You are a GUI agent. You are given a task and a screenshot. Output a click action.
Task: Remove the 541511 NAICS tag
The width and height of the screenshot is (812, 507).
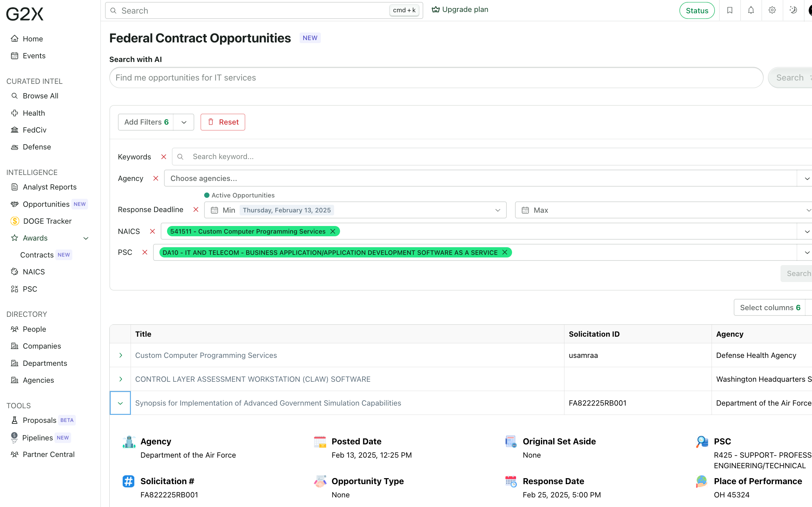point(333,231)
